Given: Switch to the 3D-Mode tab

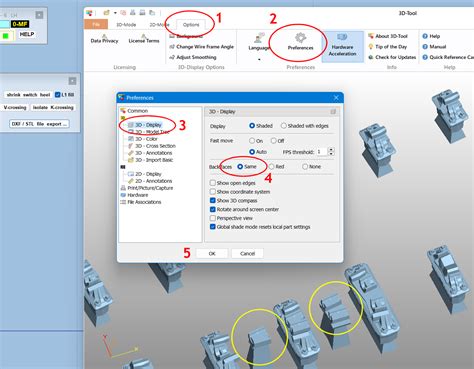Looking at the screenshot, I should (126, 24).
